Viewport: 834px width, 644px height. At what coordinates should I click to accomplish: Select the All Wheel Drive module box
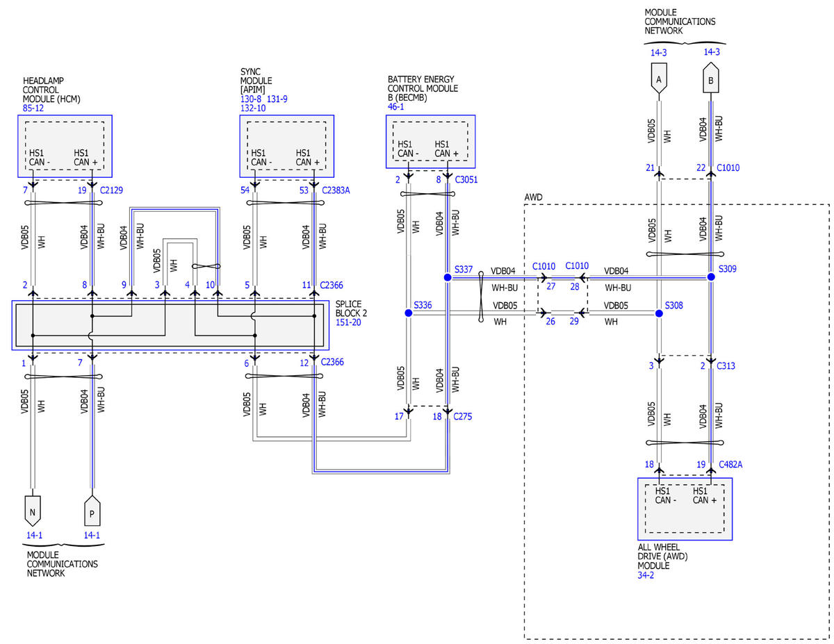coord(685,509)
